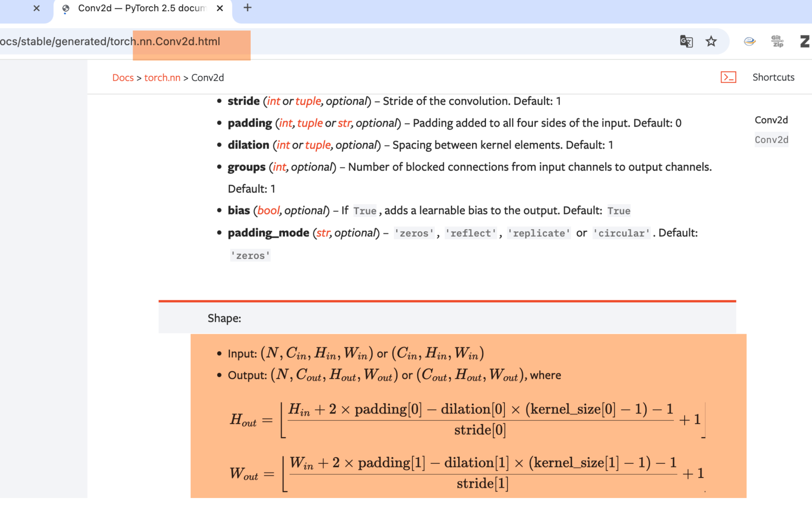Open torch.nn breadcrumb link
Viewport: 812px width, 510px height.
coord(162,78)
